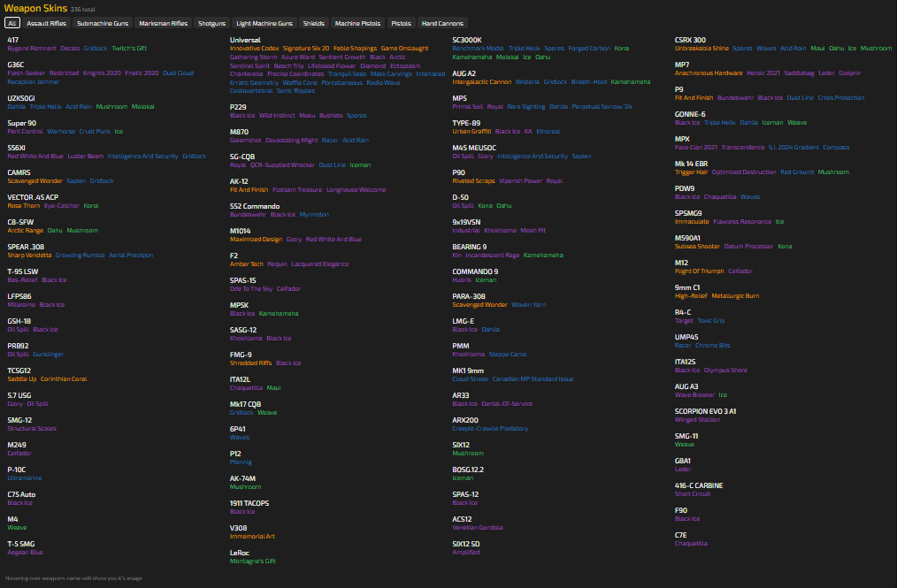
Task: Switch to the Shields tab
Action: 314,23
